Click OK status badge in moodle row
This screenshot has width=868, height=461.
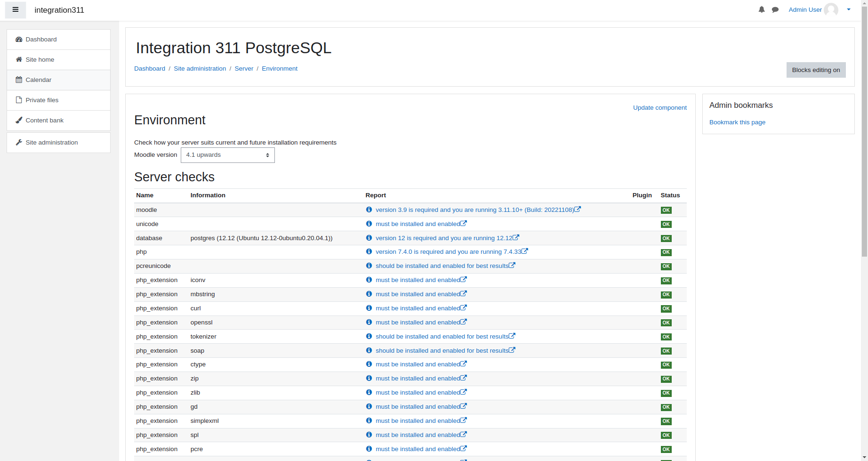point(666,210)
